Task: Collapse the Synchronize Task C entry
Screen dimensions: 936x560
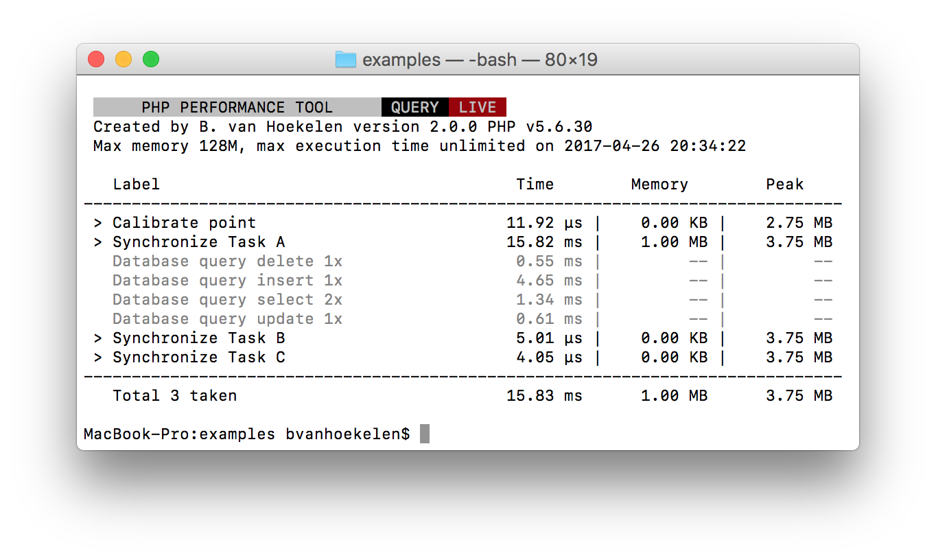Action: [198, 357]
